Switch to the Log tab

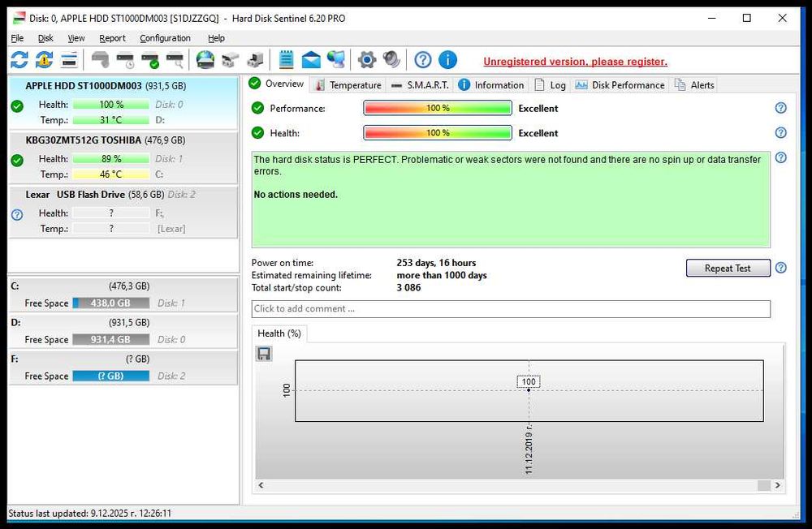tap(550, 85)
